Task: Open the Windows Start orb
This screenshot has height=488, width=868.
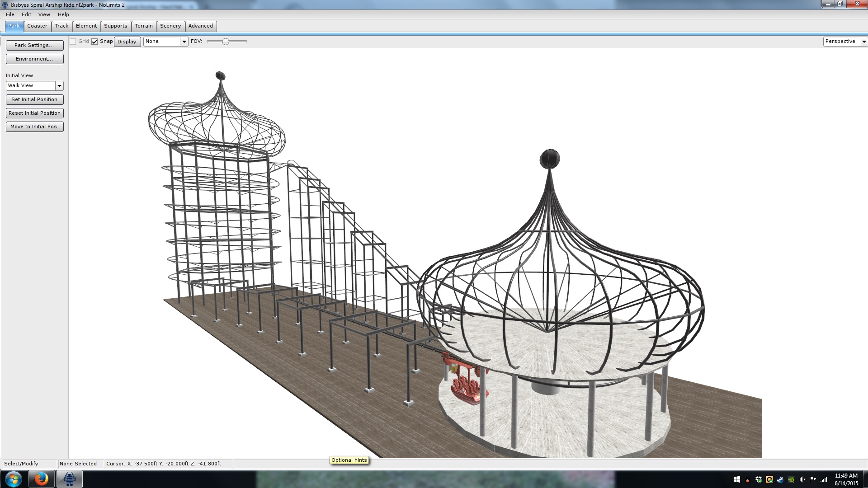Action: point(13,479)
